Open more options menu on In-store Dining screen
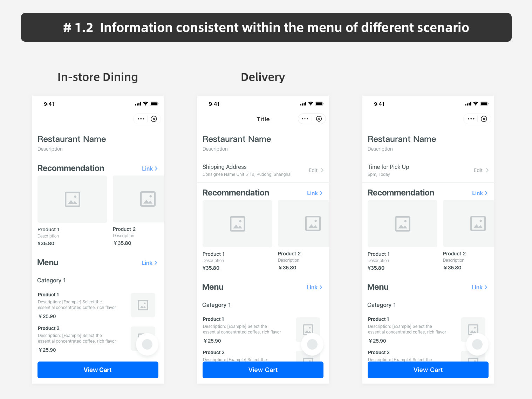Screen dimensions: 532x399 141,119
